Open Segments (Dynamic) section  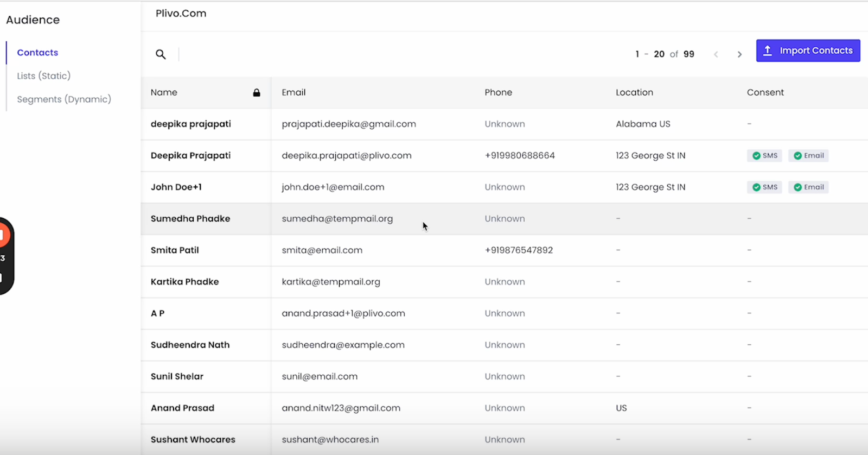coord(64,99)
